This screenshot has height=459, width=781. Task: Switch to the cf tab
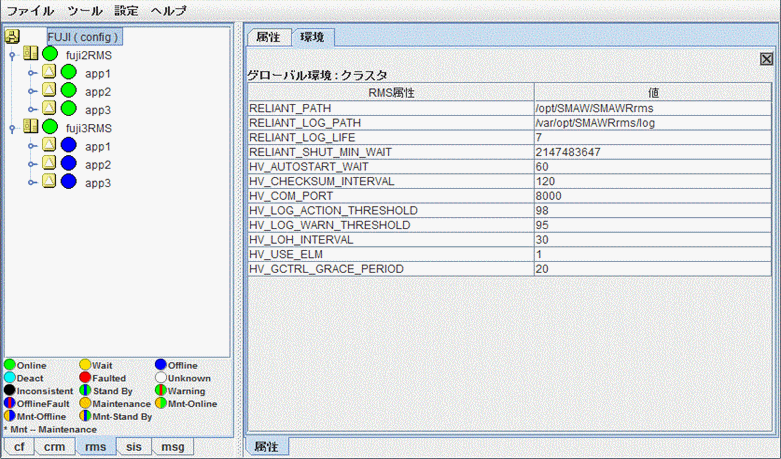(19, 447)
